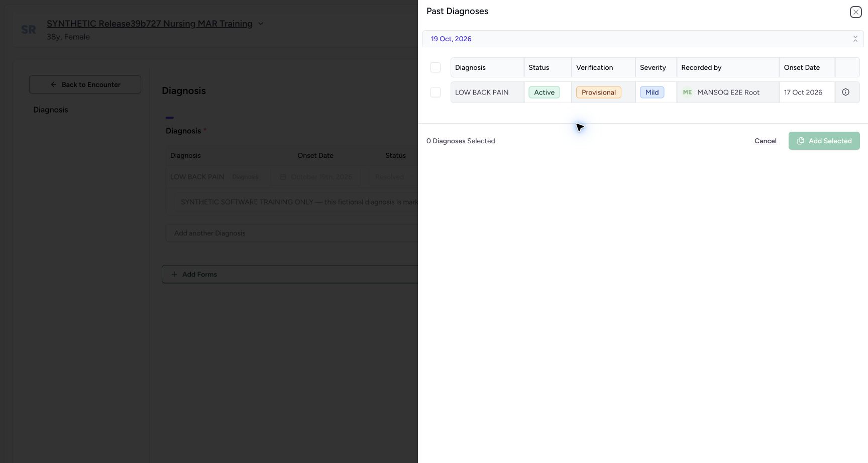The width and height of the screenshot is (868, 463).
Task: Click the October 19th, 2026 onset date field
Action: 315,177
